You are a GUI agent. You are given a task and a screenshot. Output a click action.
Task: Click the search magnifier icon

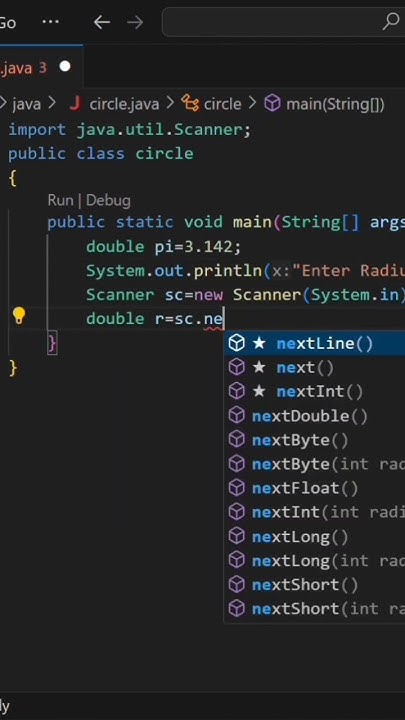pyautogui.click(x=391, y=21)
